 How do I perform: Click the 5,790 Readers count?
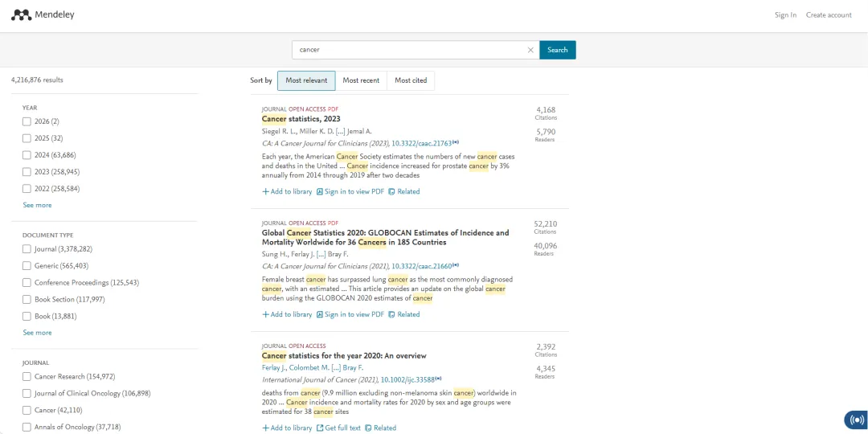point(546,135)
